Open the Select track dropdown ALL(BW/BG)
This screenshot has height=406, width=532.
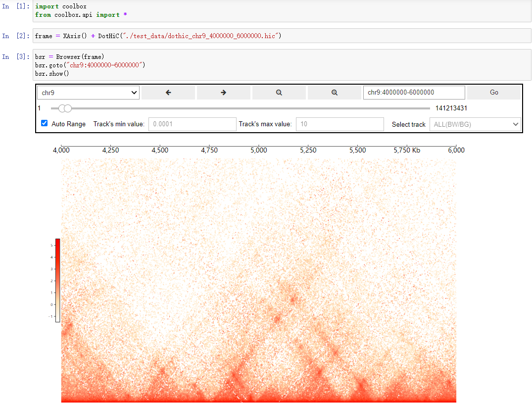475,124
